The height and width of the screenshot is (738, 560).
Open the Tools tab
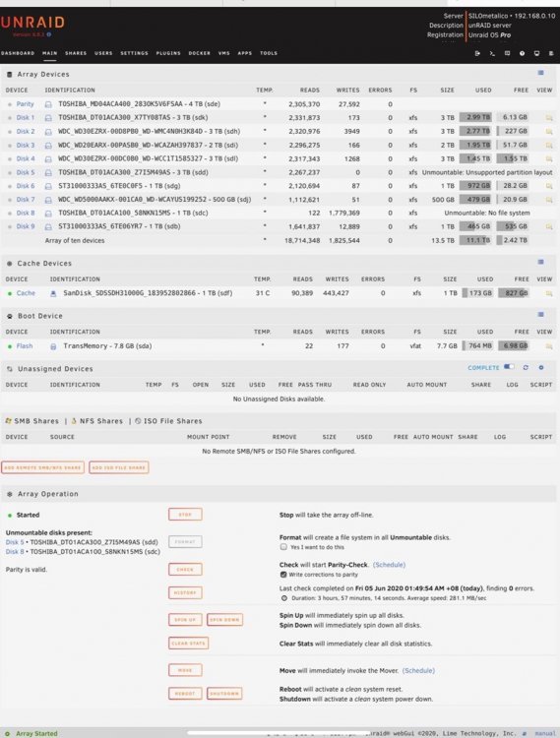tap(269, 53)
